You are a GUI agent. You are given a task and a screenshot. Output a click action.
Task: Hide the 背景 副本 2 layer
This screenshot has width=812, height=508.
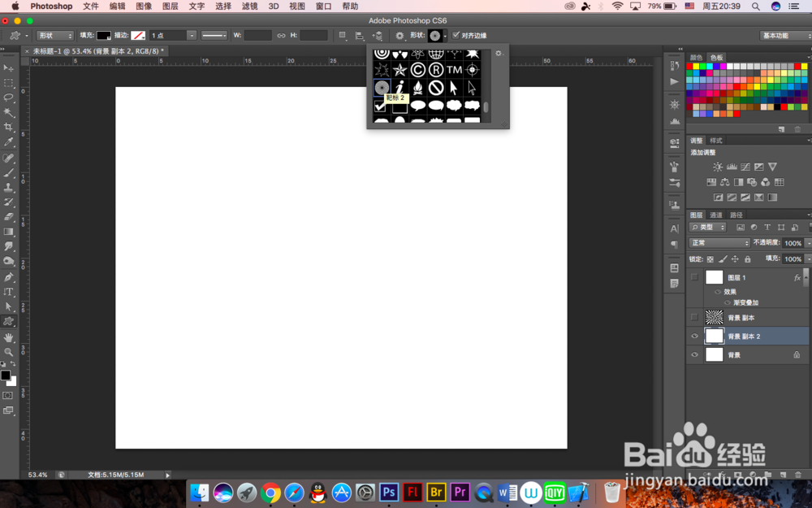coord(694,336)
